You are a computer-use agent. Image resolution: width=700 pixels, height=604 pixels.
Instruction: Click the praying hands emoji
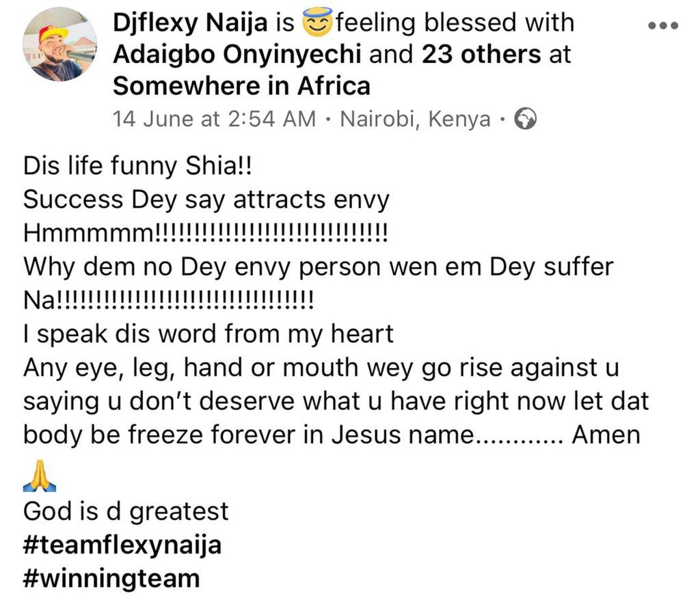[x=40, y=476]
